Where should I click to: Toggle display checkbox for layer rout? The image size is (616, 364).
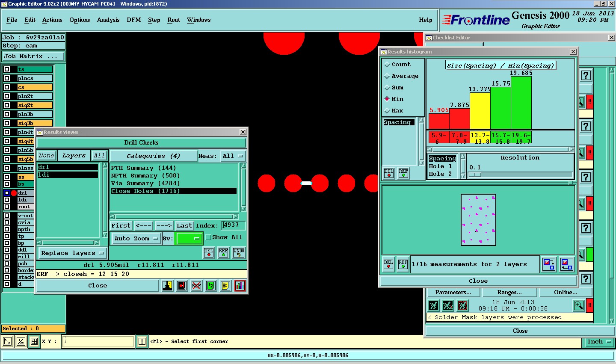[7, 207]
